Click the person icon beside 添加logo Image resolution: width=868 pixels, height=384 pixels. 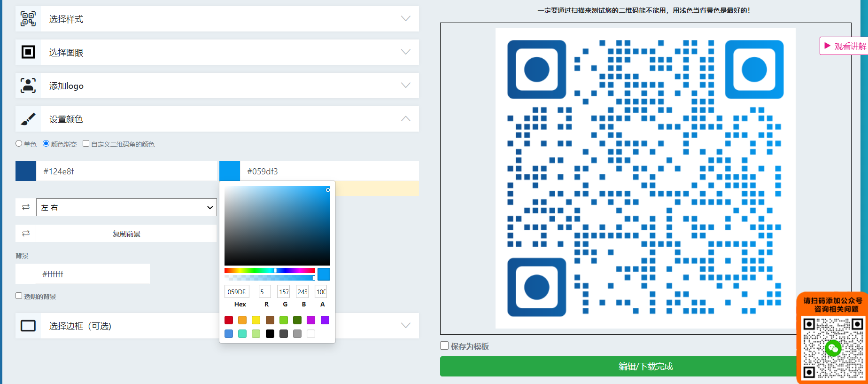[28, 86]
